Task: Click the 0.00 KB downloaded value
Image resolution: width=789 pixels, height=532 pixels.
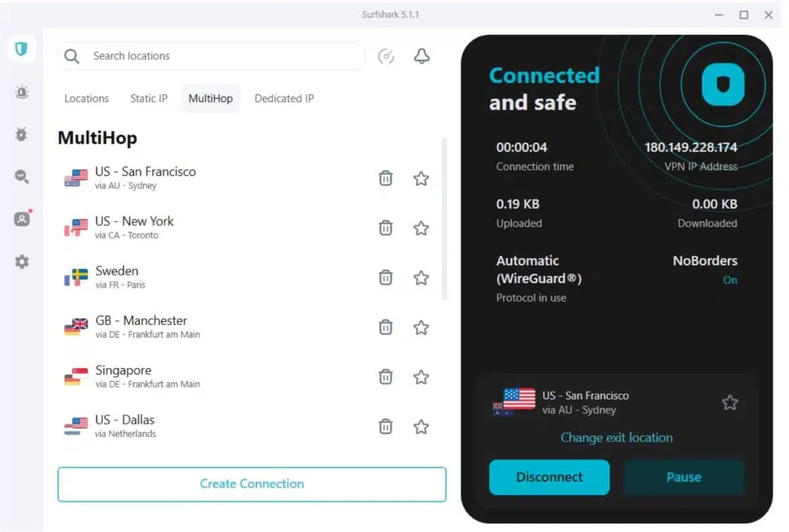Action: (x=715, y=204)
